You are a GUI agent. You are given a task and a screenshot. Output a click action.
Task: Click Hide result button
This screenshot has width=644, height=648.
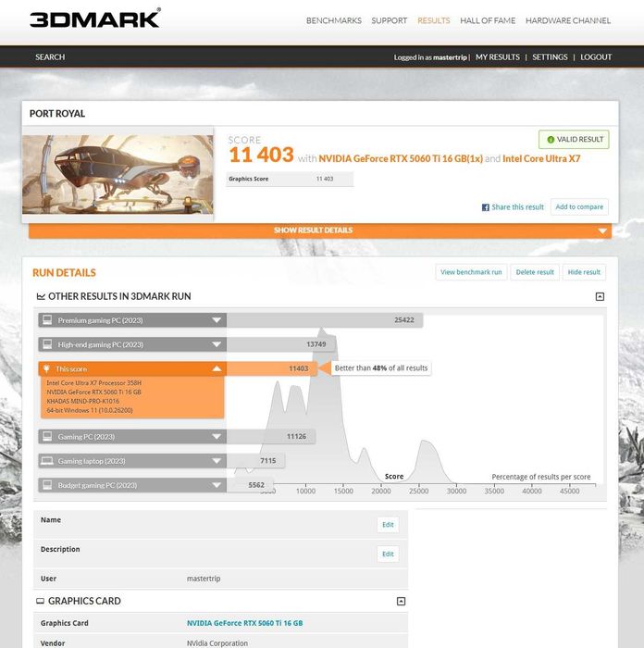584,272
